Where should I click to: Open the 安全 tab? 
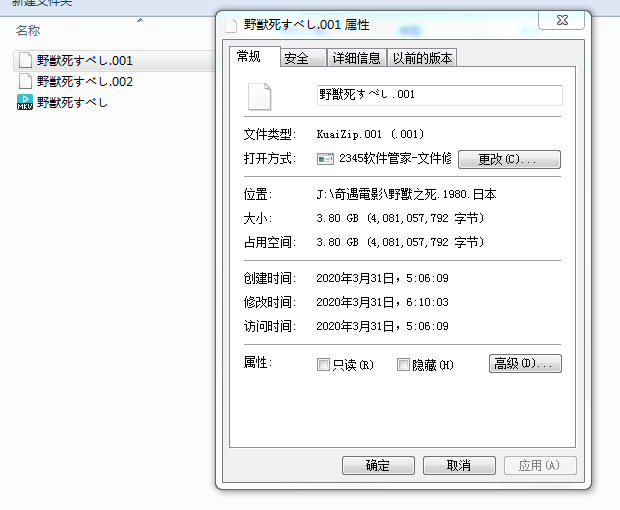point(296,59)
